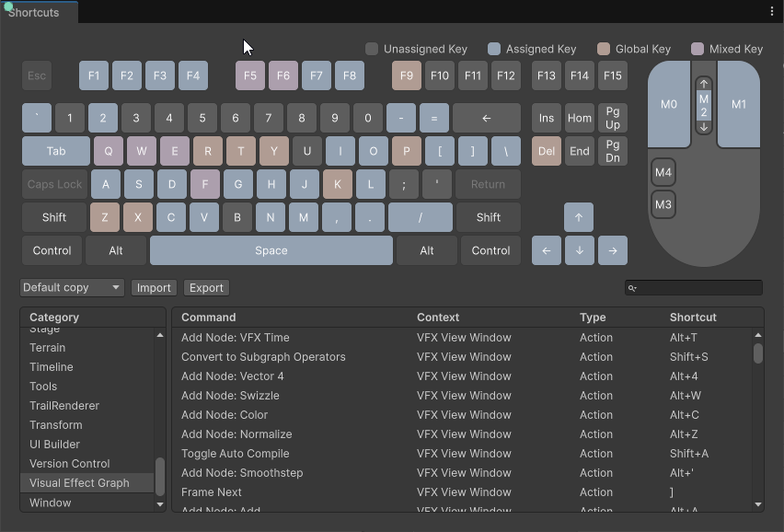Select the left Control modifier key

click(52, 250)
